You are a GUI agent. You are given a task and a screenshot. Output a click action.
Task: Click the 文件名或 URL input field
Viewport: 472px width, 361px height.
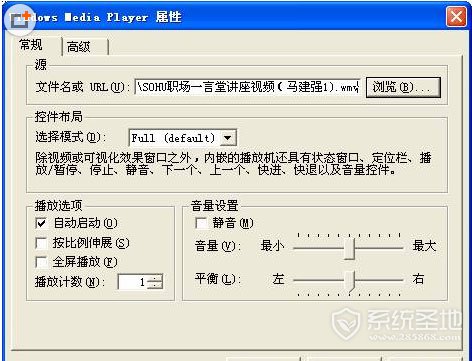click(247, 87)
